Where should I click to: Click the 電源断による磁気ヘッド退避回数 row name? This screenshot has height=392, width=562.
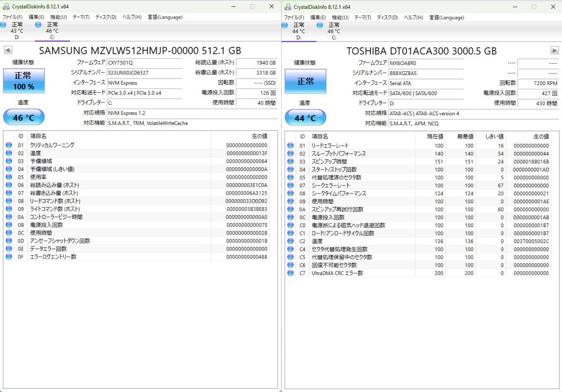pos(348,225)
